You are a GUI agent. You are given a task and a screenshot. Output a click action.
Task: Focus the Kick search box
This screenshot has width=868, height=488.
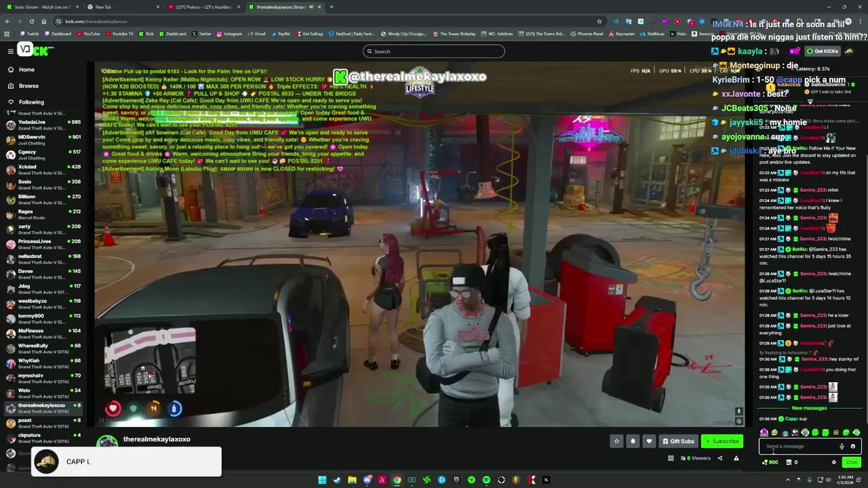434,52
